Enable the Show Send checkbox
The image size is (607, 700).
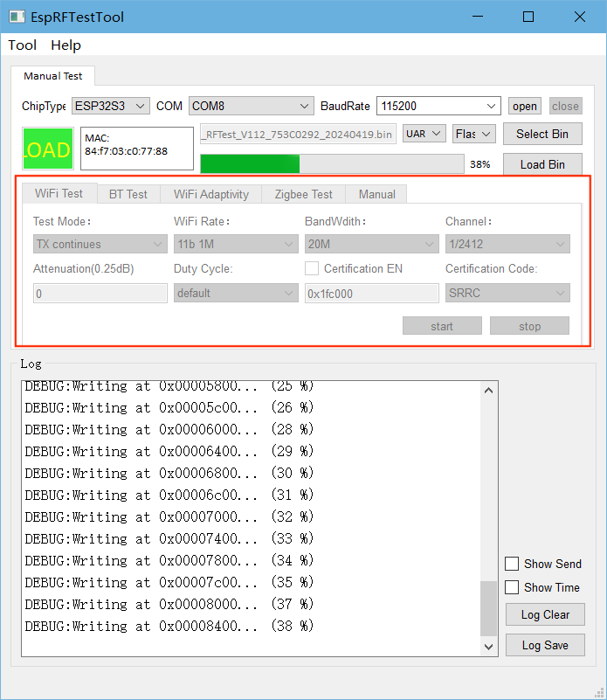[x=512, y=564]
